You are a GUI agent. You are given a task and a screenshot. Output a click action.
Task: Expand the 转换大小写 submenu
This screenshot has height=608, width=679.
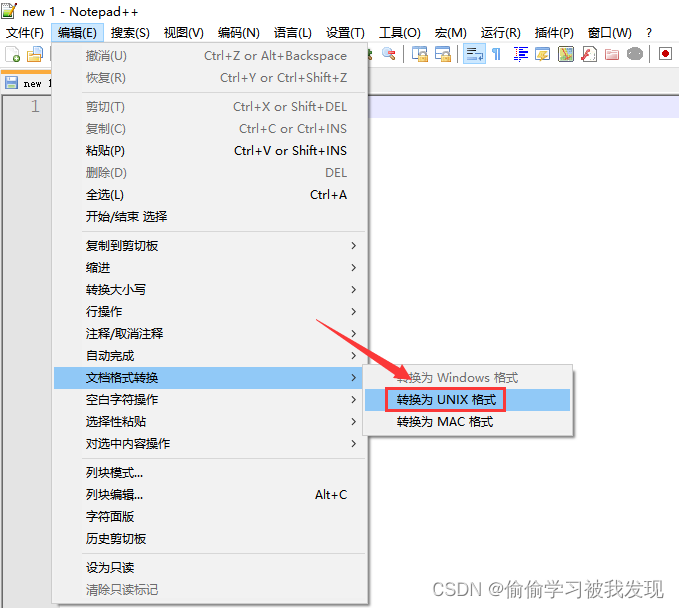click(210, 290)
